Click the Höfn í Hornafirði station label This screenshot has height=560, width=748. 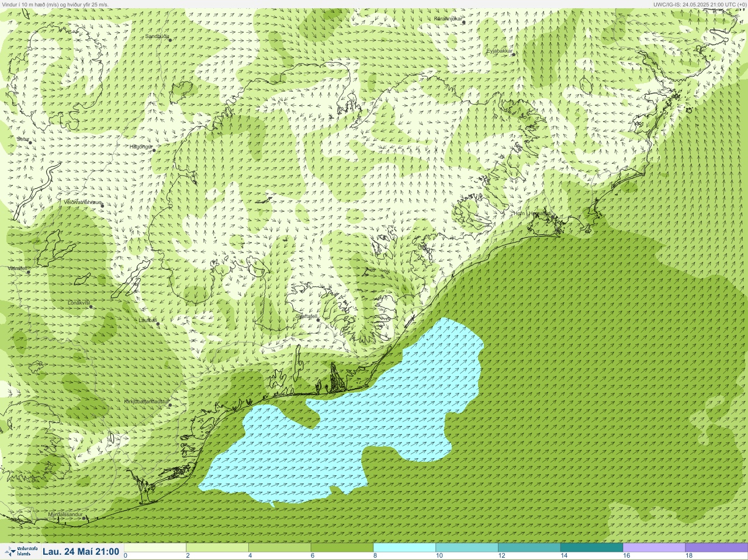coord(532,213)
